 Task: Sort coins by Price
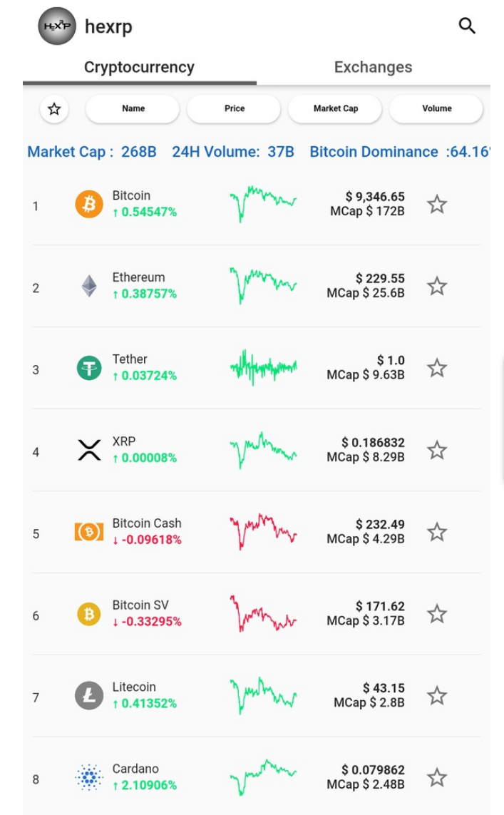235,108
